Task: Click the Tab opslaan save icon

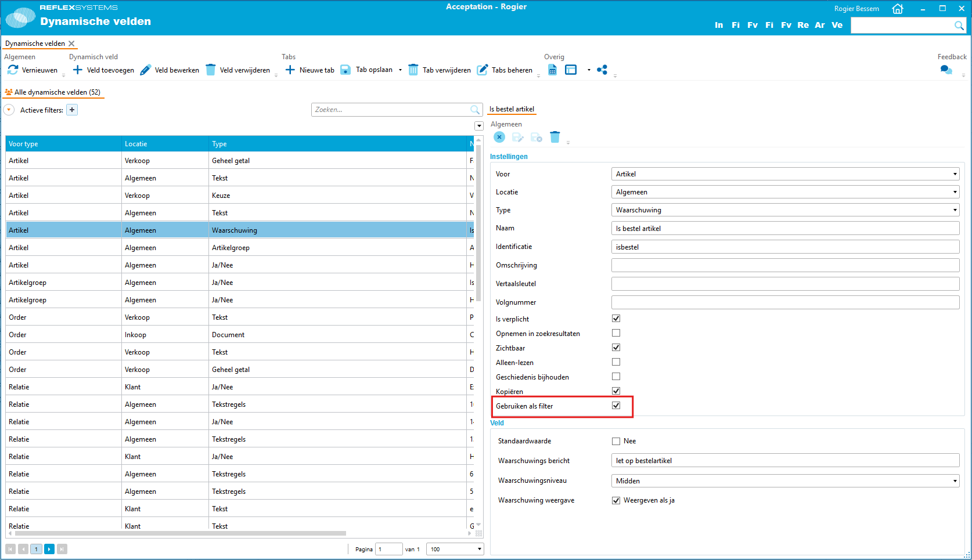Action: 345,70
